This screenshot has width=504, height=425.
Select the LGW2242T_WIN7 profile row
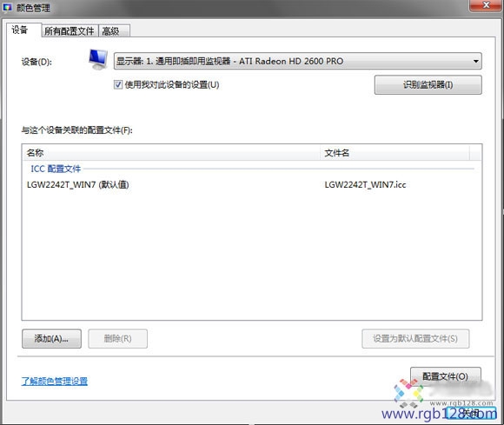click(x=251, y=185)
